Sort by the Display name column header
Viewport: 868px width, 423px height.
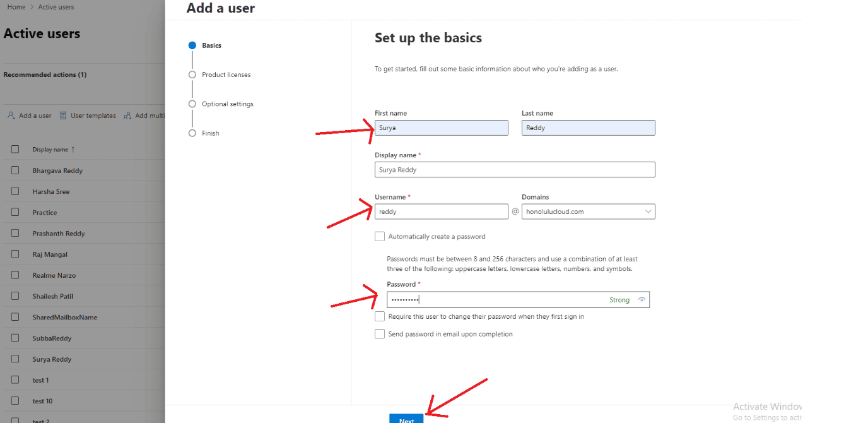pyautogui.click(x=50, y=150)
